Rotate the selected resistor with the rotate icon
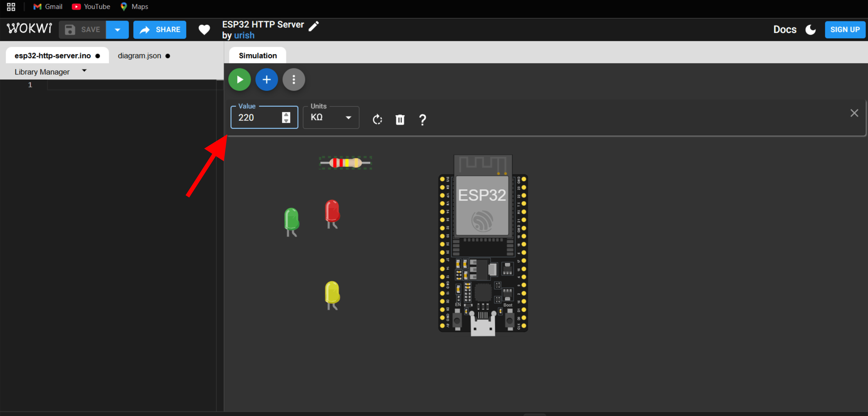Viewport: 868px width, 416px height. [x=377, y=119]
